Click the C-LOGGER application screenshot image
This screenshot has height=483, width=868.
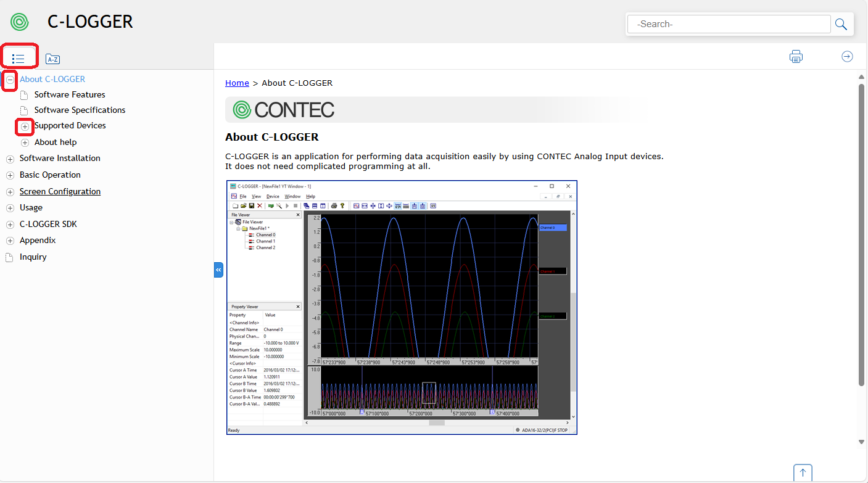402,307
